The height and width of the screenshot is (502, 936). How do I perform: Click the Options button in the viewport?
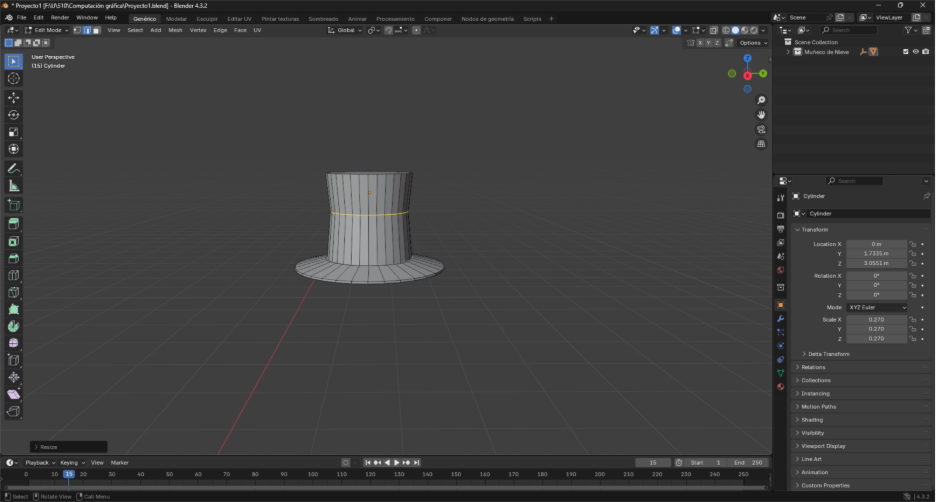[x=753, y=43]
